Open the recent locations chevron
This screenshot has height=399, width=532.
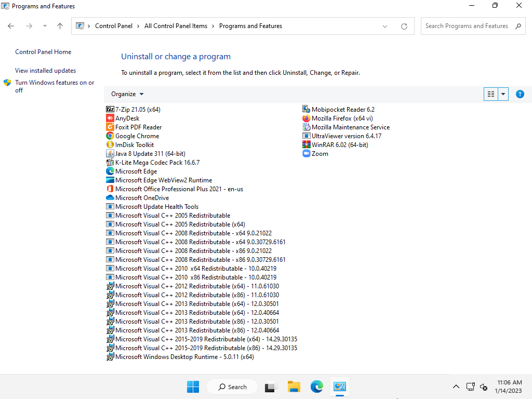[x=45, y=26]
